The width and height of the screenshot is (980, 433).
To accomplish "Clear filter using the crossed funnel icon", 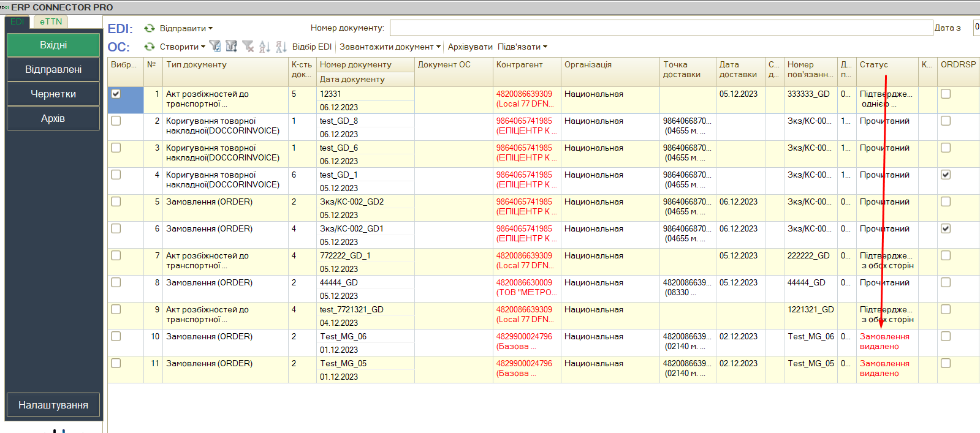I will click(x=248, y=47).
